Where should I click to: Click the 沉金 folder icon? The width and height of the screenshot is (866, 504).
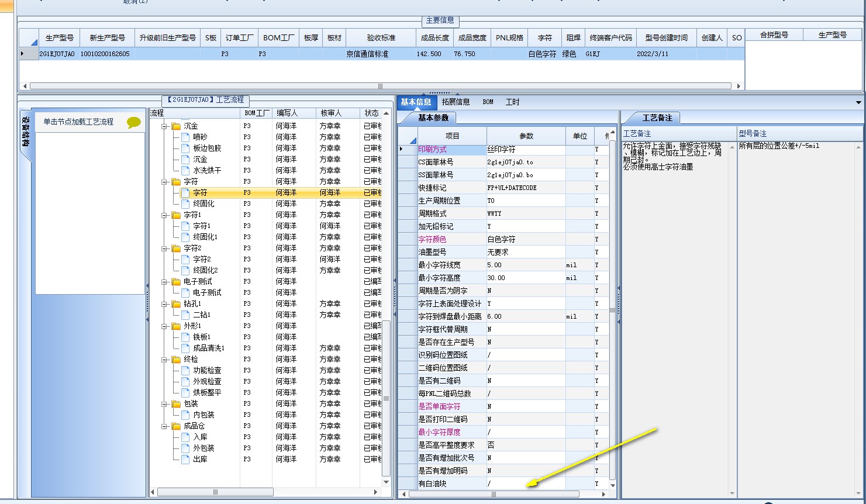176,126
